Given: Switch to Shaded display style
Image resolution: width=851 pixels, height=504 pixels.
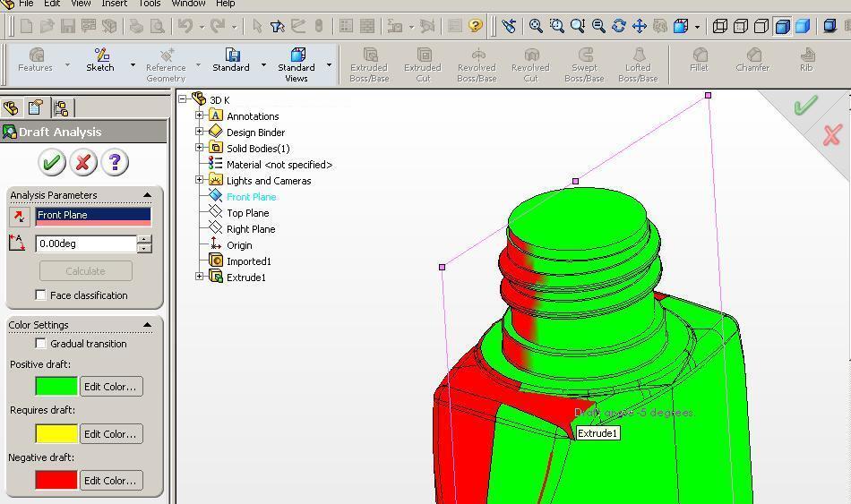Looking at the screenshot, I should point(803,25).
